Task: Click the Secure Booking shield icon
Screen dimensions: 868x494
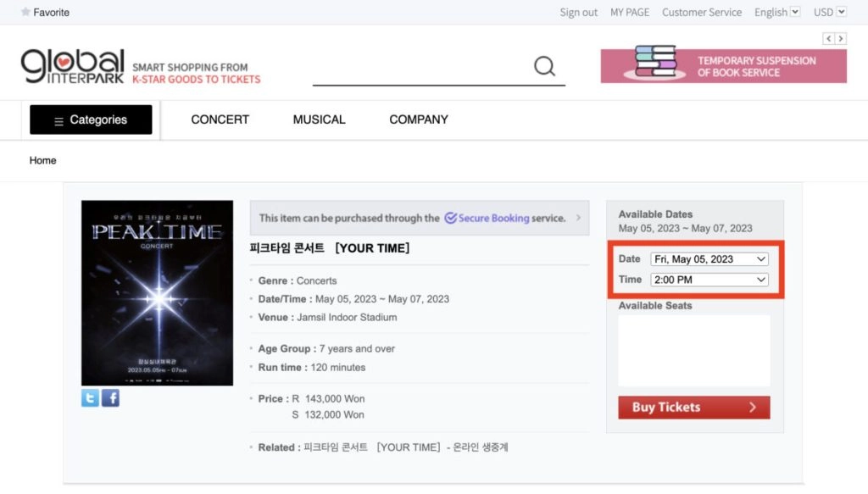Action: (450, 218)
